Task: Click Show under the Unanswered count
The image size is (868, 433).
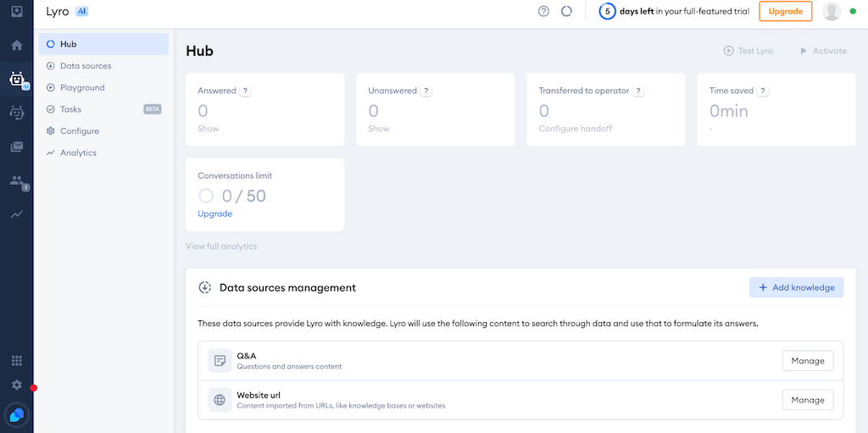Action: [379, 129]
